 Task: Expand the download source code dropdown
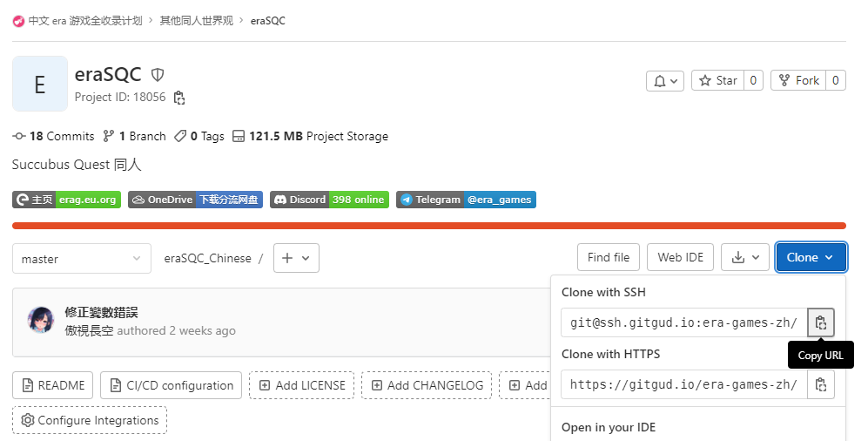click(x=745, y=258)
